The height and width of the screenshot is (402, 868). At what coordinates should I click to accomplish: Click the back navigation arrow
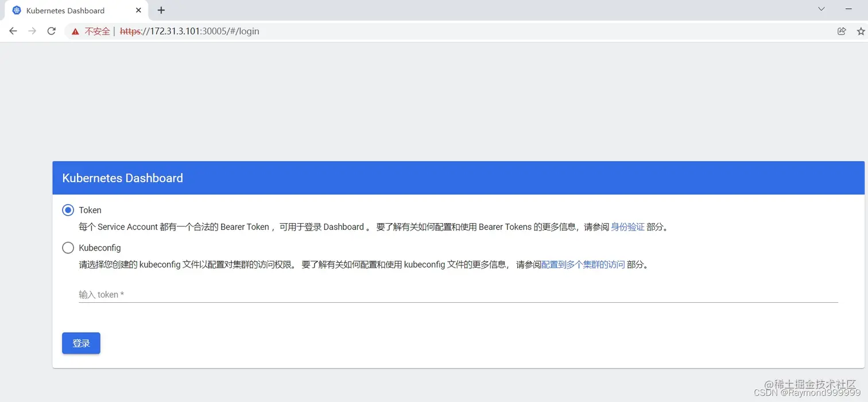point(13,31)
